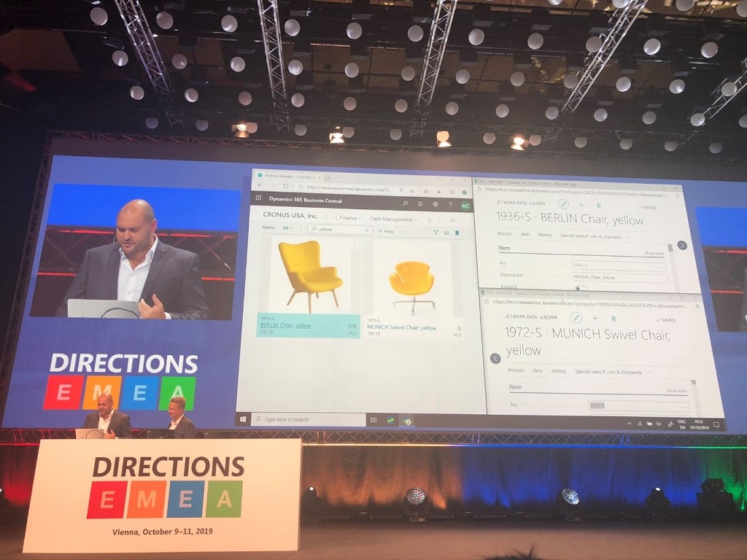Open Special Sales Prices & Discounts on BERLIN card
This screenshot has width=747, height=560.
click(x=591, y=236)
